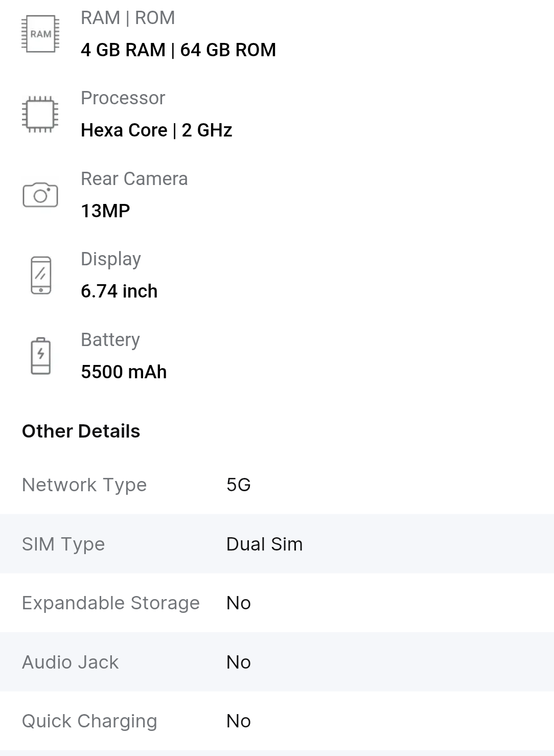
Task: Click the Expandable Storage label
Action: coord(110,603)
